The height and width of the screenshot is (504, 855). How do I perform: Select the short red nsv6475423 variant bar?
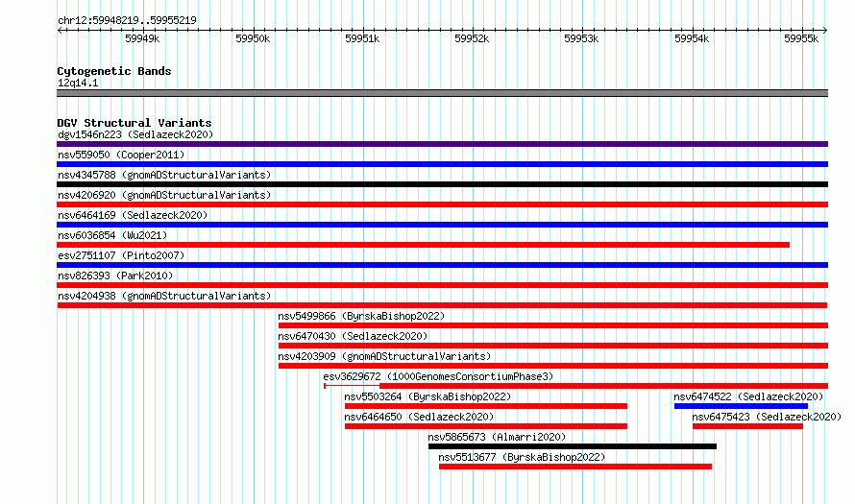coord(747,426)
